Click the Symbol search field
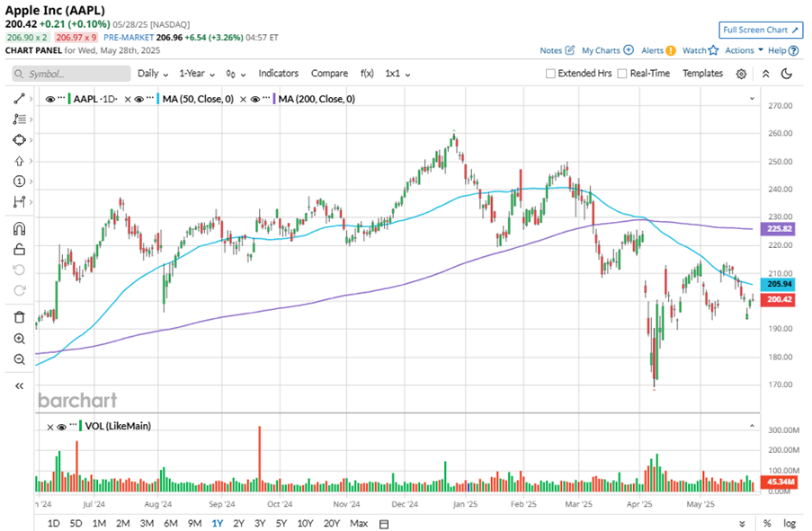The width and height of the screenshot is (812, 531). tap(72, 74)
